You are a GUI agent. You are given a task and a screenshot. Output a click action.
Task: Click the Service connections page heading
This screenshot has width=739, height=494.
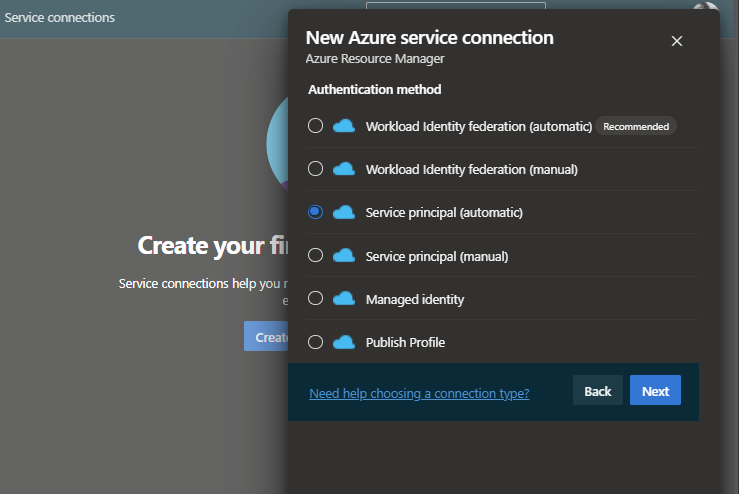coord(59,17)
